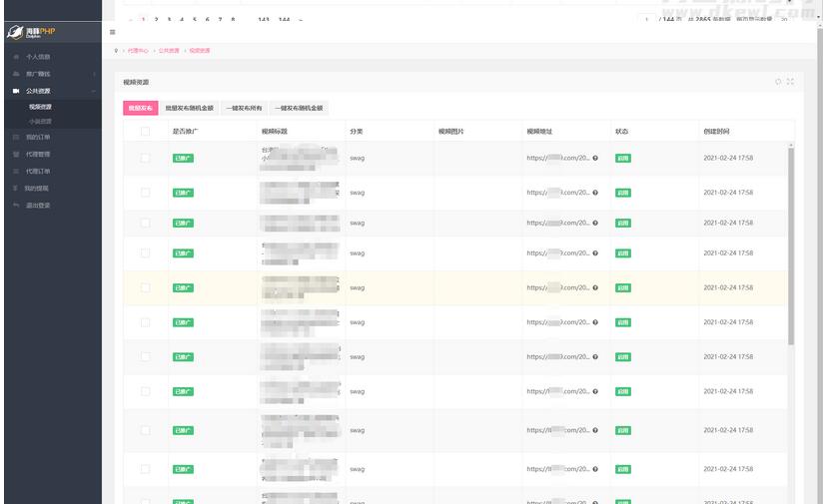
Task: Collapse the 公共资源 sidebar menu
Action: point(94,91)
